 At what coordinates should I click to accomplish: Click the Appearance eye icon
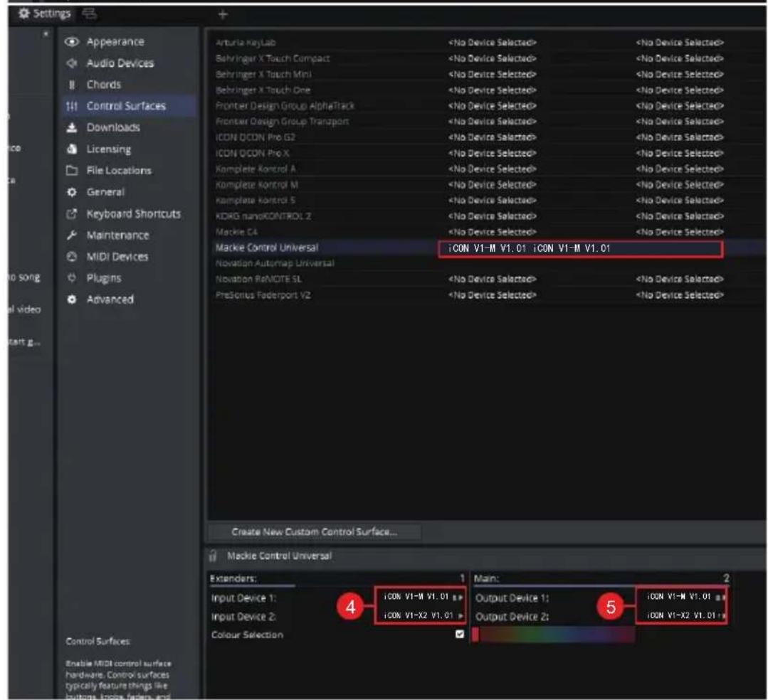[x=72, y=42]
